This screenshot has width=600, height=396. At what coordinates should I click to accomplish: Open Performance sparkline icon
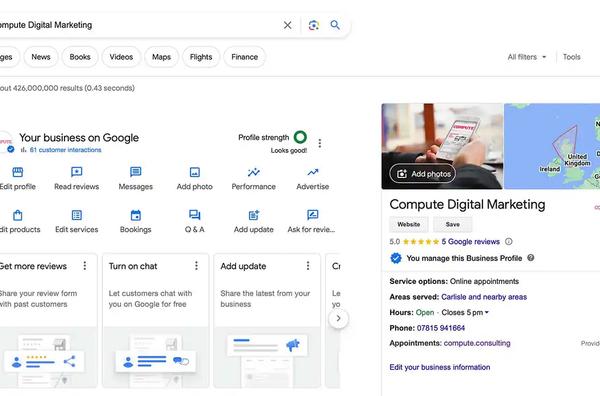(254, 172)
